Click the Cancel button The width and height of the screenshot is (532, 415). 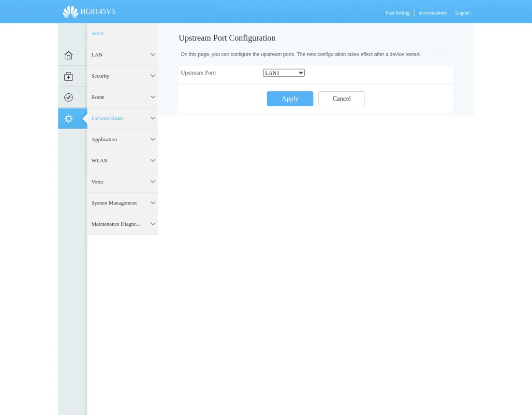point(341,99)
